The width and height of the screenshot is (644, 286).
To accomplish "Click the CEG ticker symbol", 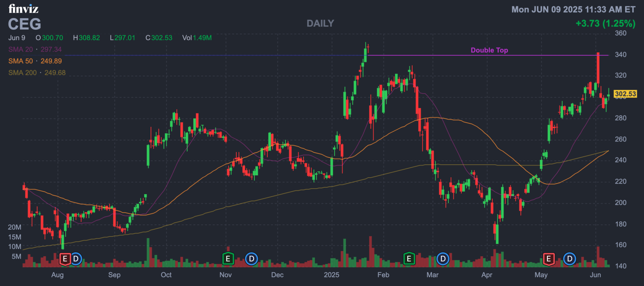I will tap(25, 24).
